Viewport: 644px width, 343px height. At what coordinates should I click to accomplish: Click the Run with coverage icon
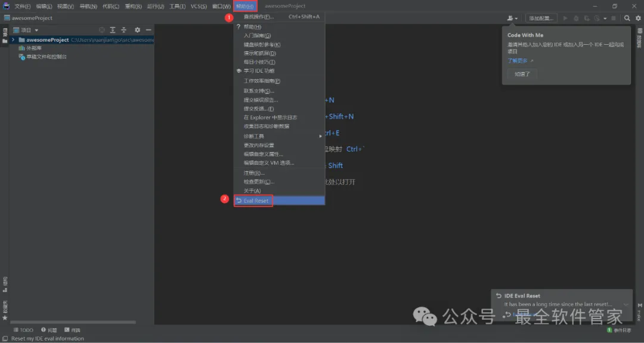587,18
